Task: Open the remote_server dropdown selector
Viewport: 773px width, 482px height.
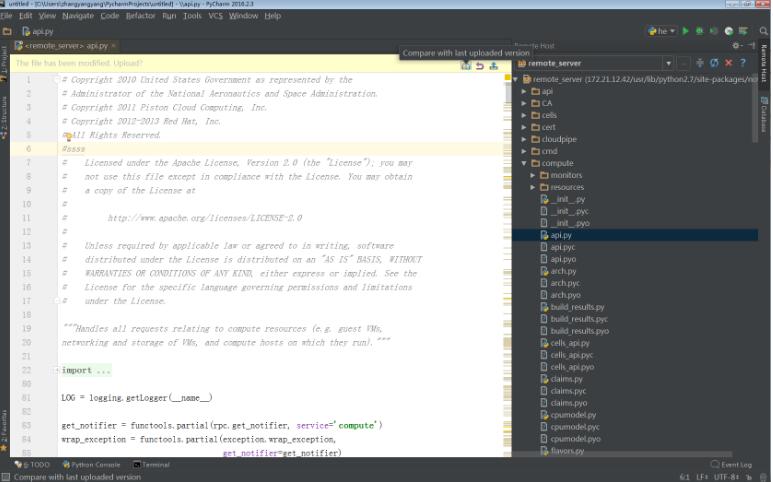Action: (x=668, y=64)
